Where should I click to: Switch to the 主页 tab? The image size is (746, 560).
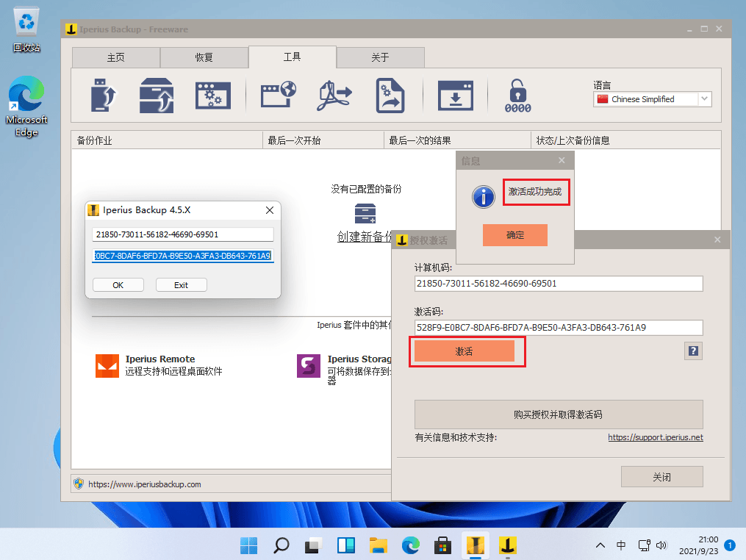[115, 57]
